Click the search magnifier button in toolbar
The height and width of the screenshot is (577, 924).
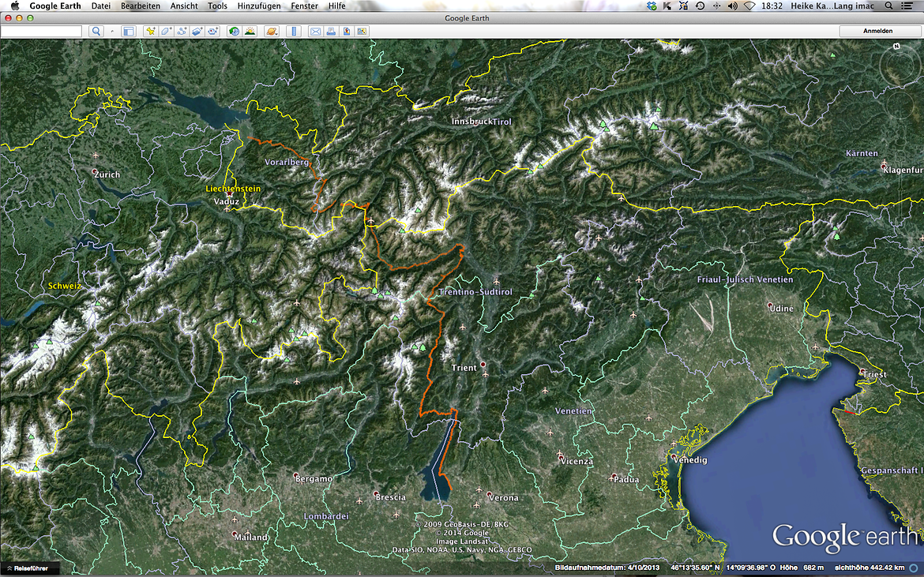[x=96, y=32]
